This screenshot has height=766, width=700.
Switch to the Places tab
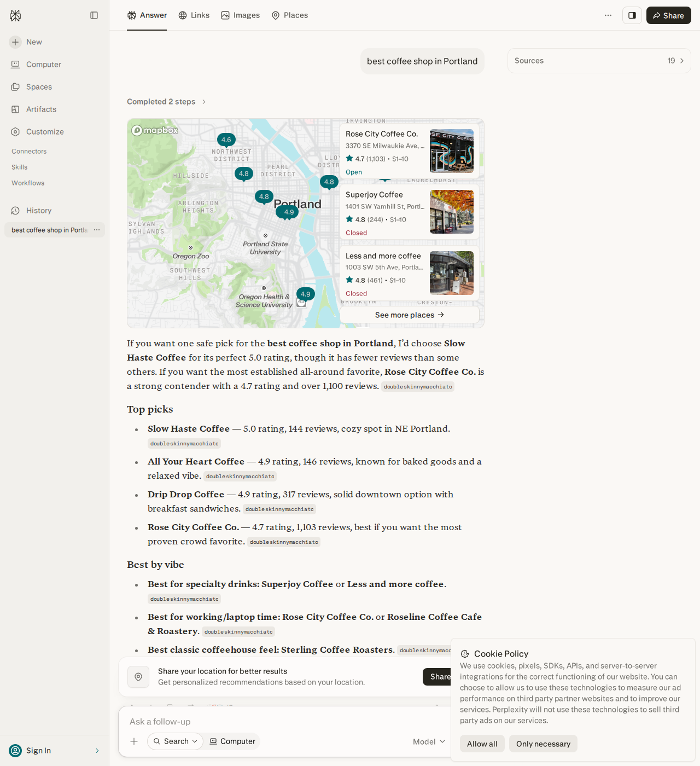pyautogui.click(x=290, y=15)
